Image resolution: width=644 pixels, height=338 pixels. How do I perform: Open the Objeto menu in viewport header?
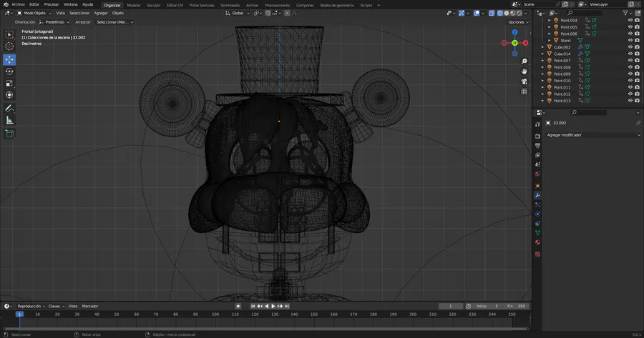coord(118,13)
